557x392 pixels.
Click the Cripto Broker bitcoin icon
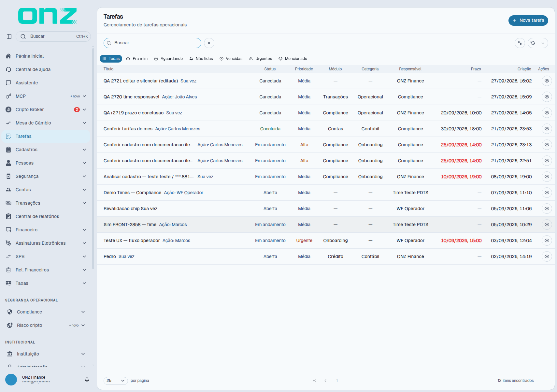click(x=8, y=109)
